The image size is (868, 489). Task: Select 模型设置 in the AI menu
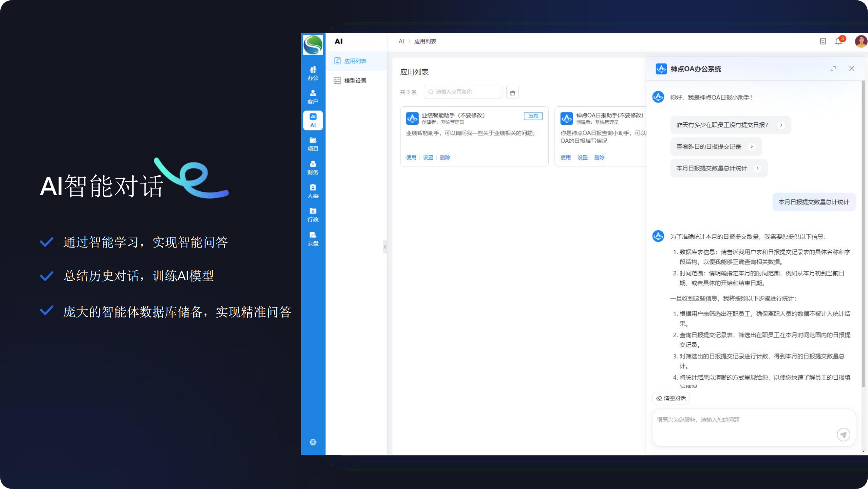(x=355, y=80)
